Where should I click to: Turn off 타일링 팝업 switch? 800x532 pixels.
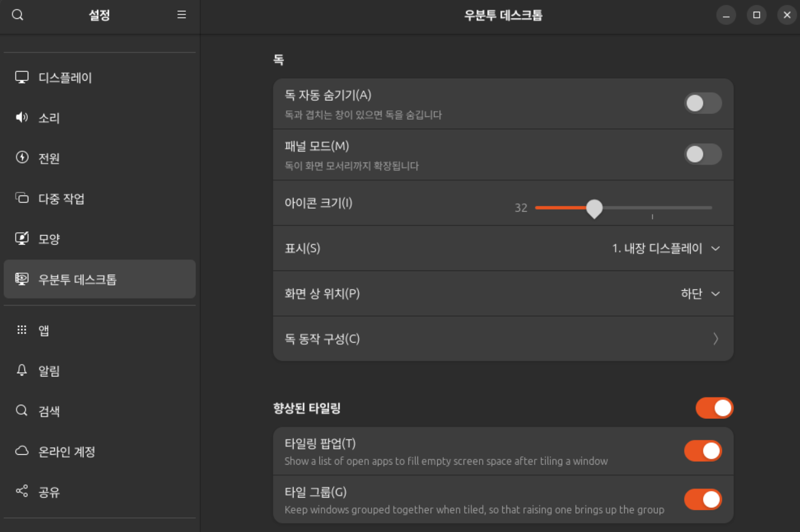tap(702, 451)
